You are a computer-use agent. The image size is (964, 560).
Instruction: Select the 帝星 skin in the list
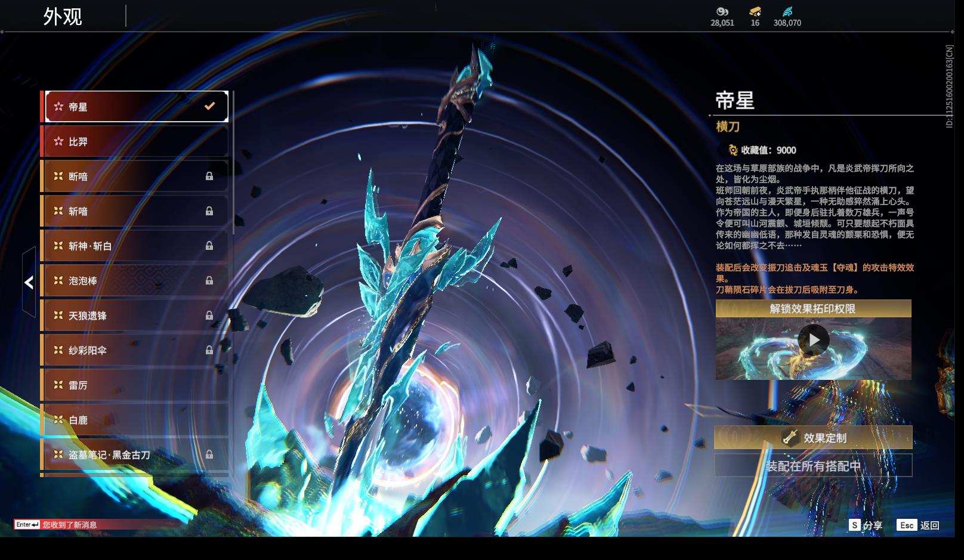(137, 106)
